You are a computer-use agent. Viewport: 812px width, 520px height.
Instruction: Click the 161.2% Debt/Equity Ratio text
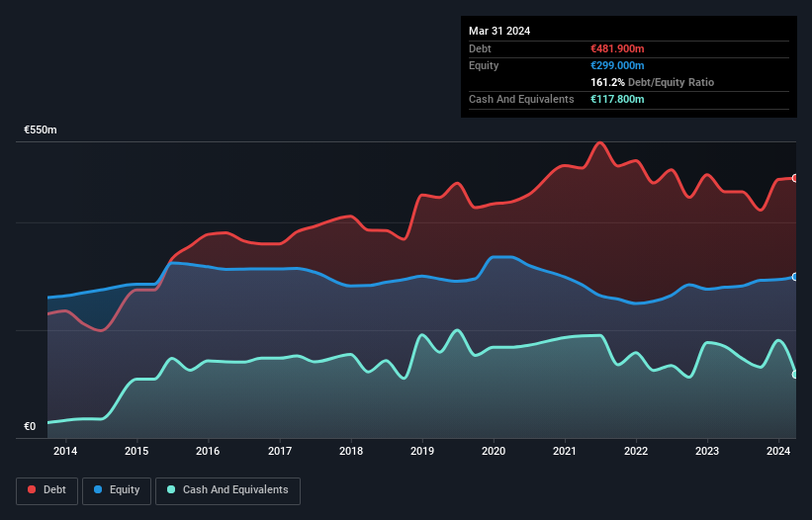pyautogui.click(x=652, y=82)
